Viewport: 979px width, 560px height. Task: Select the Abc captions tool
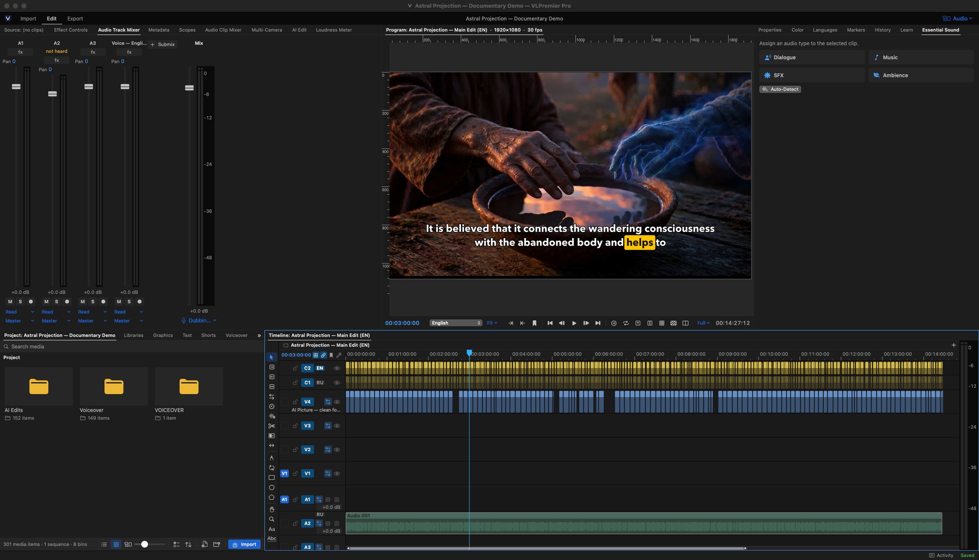[x=271, y=539]
